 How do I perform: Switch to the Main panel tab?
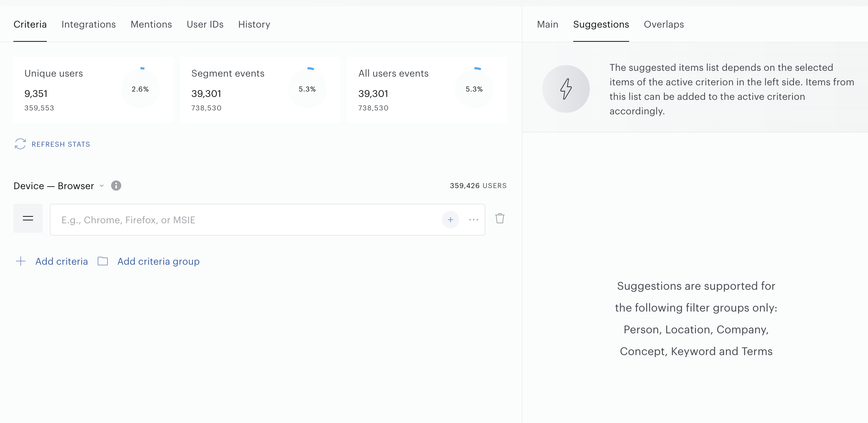coord(547,24)
